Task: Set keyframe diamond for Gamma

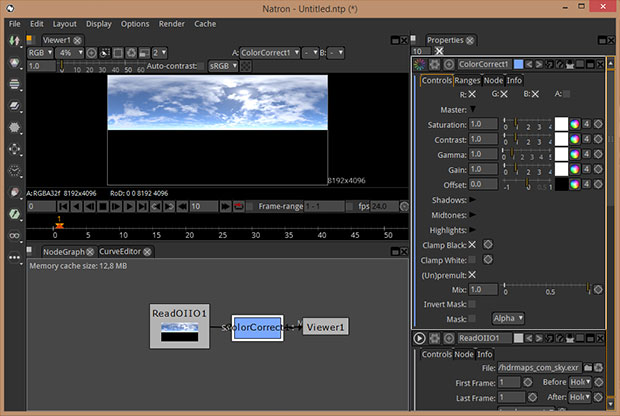Action: coord(598,154)
